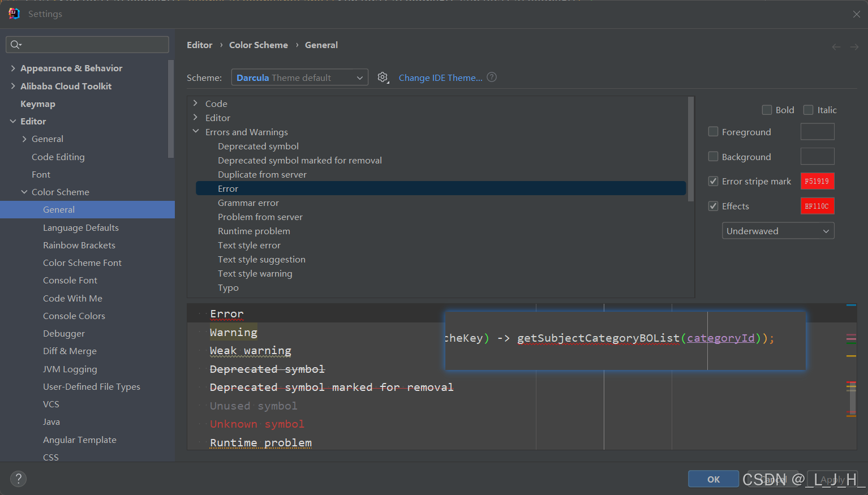Open JVM Logging color settings
Image resolution: width=868 pixels, height=495 pixels.
pyautogui.click(x=70, y=369)
